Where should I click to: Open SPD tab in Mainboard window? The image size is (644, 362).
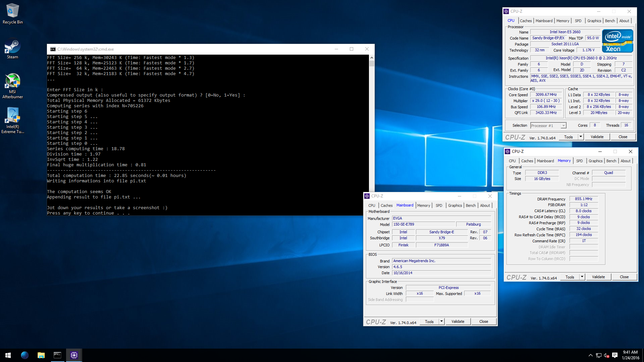pyautogui.click(x=439, y=205)
